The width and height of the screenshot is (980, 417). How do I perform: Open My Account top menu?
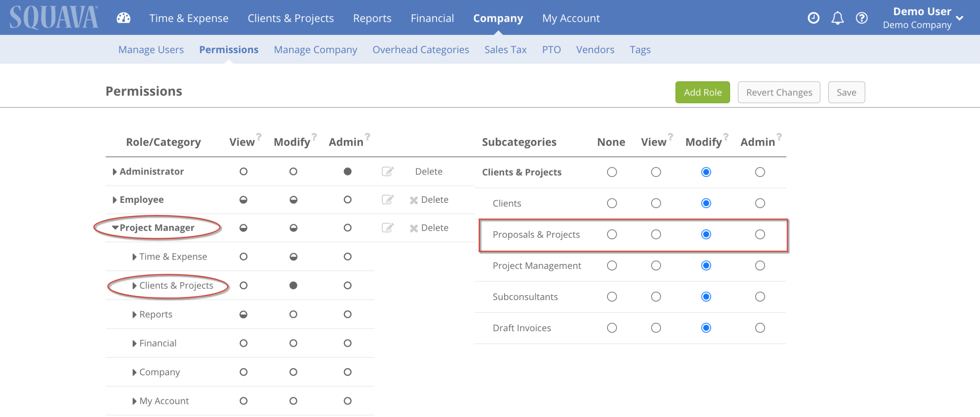click(571, 18)
